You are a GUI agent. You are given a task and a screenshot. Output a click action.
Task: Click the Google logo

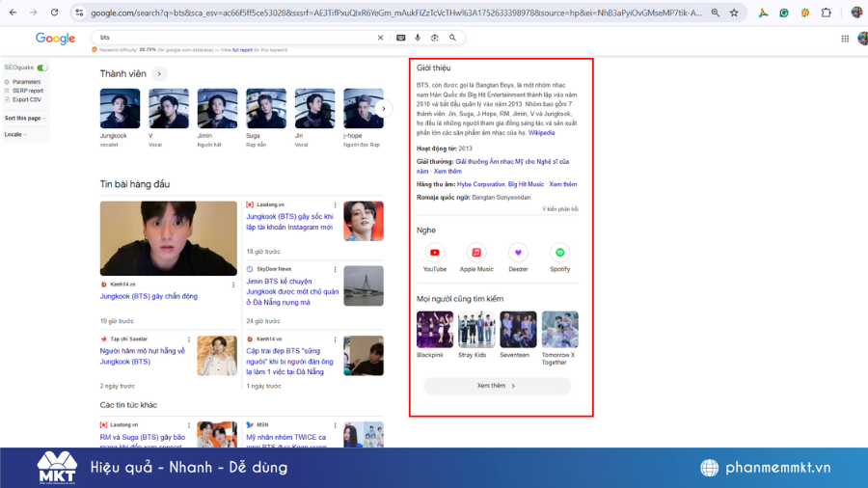click(x=55, y=39)
